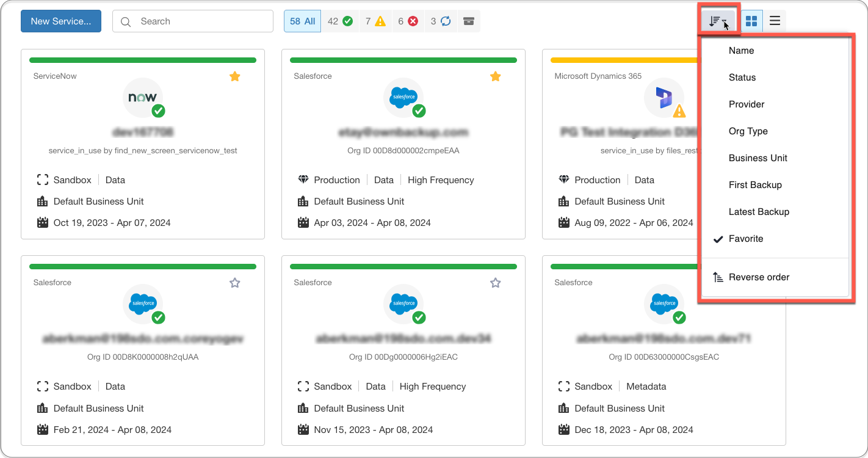Click the New Service... button

click(61, 21)
